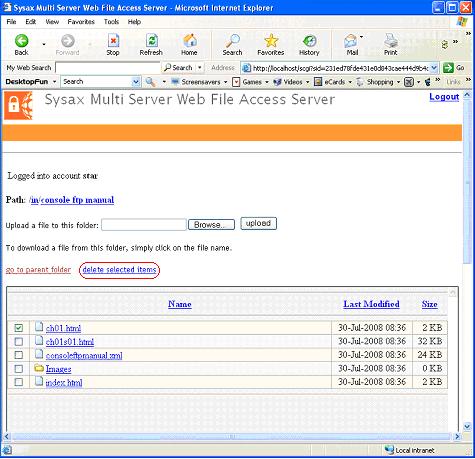This screenshot has height=459, width=475.
Task: Open the DesktopFun menu dropdown arrow
Action: click(54, 82)
